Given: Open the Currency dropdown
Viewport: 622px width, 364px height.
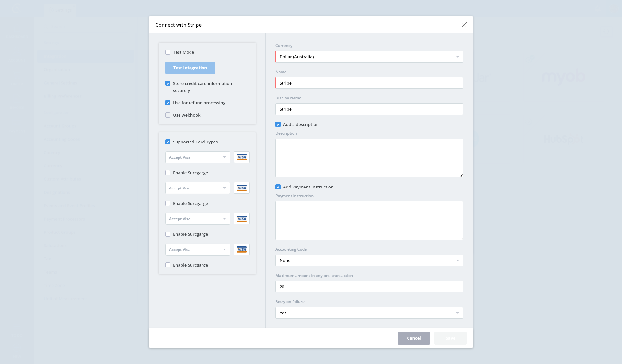Looking at the screenshot, I should (x=369, y=57).
